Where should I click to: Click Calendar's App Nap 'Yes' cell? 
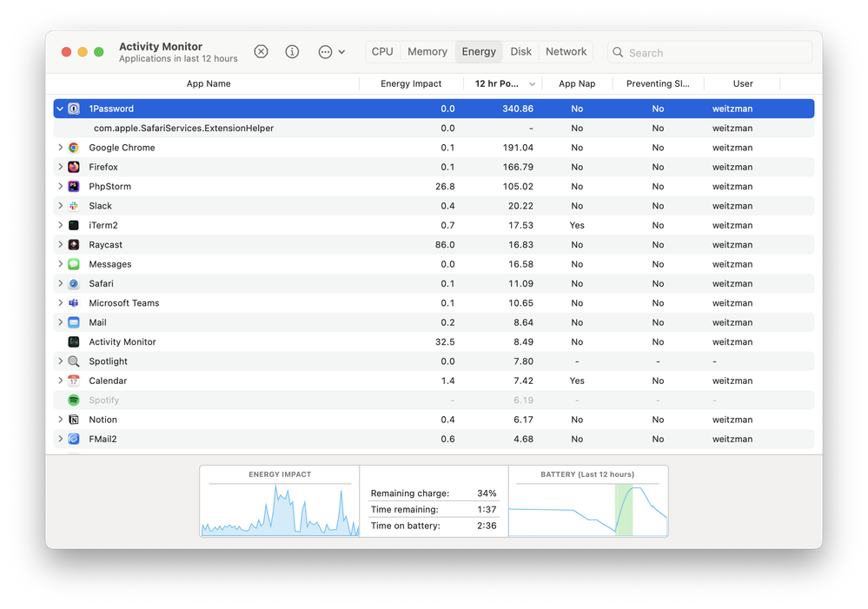577,381
